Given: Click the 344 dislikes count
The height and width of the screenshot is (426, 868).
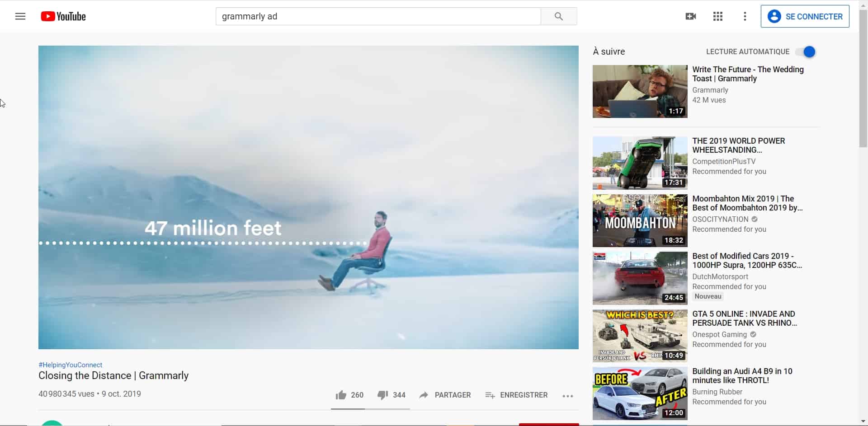Looking at the screenshot, I should 399,395.
